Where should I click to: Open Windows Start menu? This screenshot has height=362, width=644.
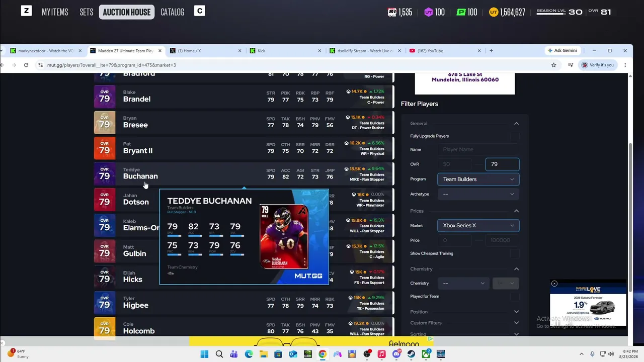pos(204,354)
